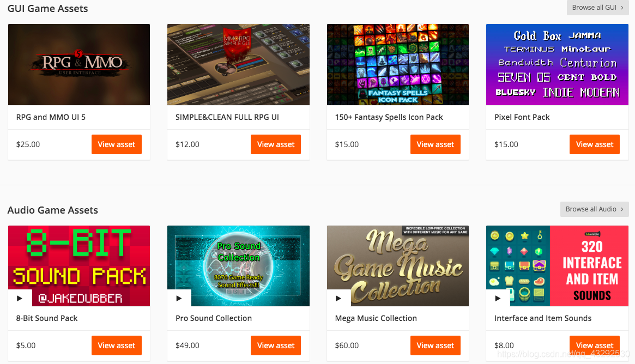Play the Mega Music Collection preview

pos(338,299)
